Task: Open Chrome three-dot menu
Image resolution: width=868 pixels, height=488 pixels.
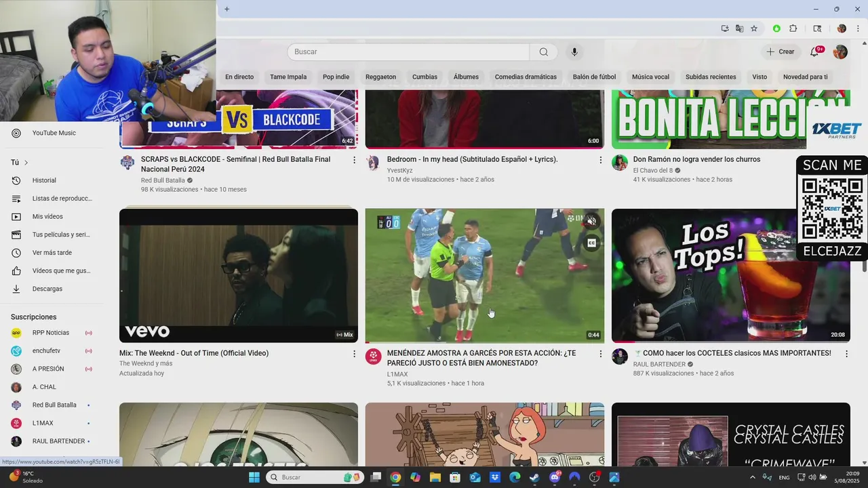Action: pyautogui.click(x=859, y=28)
